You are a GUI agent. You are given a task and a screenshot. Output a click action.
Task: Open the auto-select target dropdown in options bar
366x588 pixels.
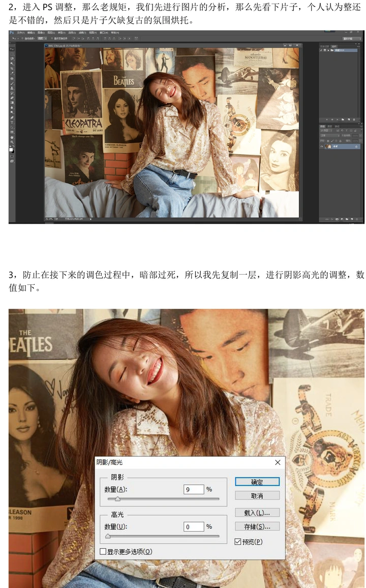(x=42, y=38)
